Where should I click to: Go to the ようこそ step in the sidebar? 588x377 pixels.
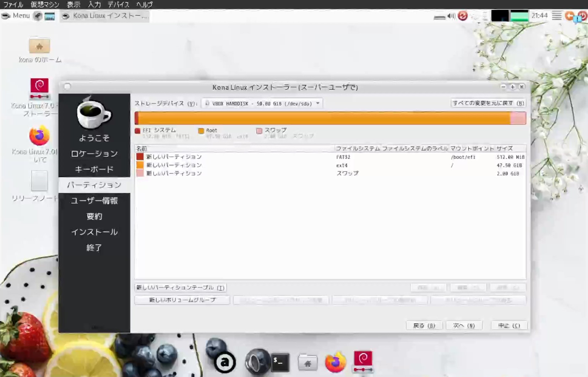point(94,138)
